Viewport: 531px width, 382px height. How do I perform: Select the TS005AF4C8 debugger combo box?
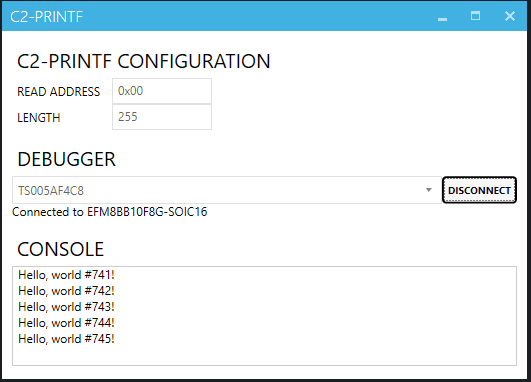point(227,190)
